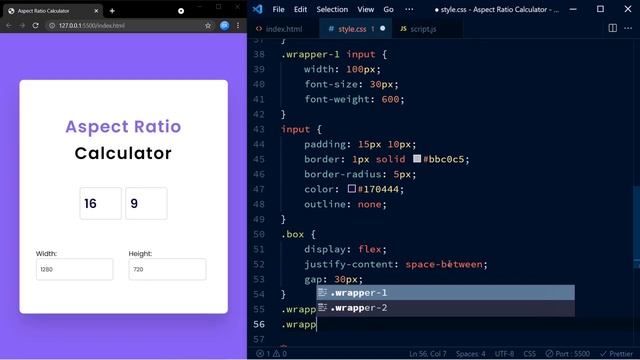Change language mode CSS in status bar
The height and width of the screenshot is (360, 640).
pyautogui.click(x=529, y=354)
